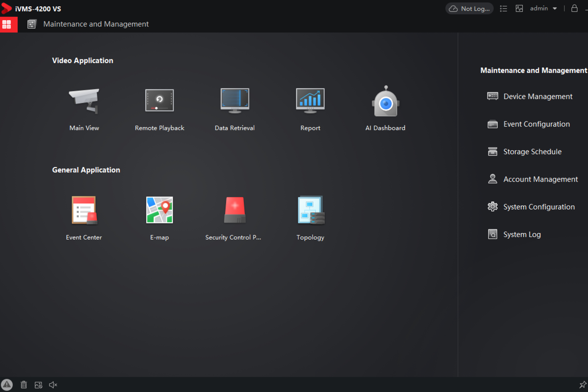Open Storage Schedule link
588x392 pixels.
pos(533,152)
